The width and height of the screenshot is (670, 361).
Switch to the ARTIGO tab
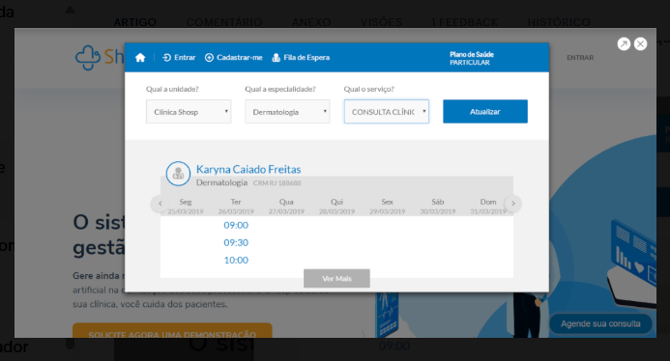pos(135,22)
